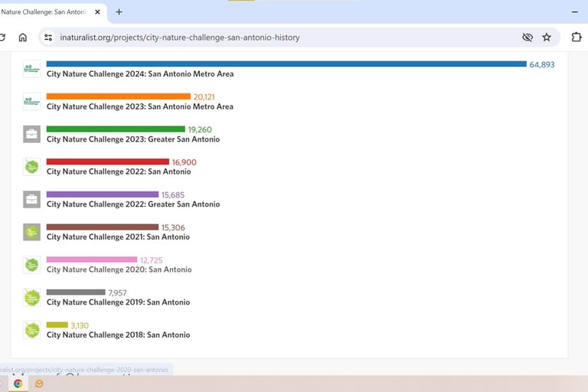Open City Nature Challenge 2022: Greater San Antonio
The width and height of the screenshot is (588, 392).
click(133, 204)
